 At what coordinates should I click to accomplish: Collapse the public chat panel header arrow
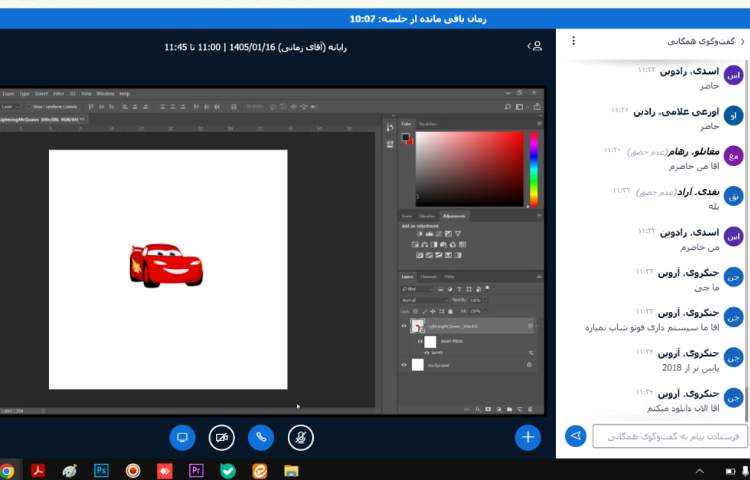point(743,42)
